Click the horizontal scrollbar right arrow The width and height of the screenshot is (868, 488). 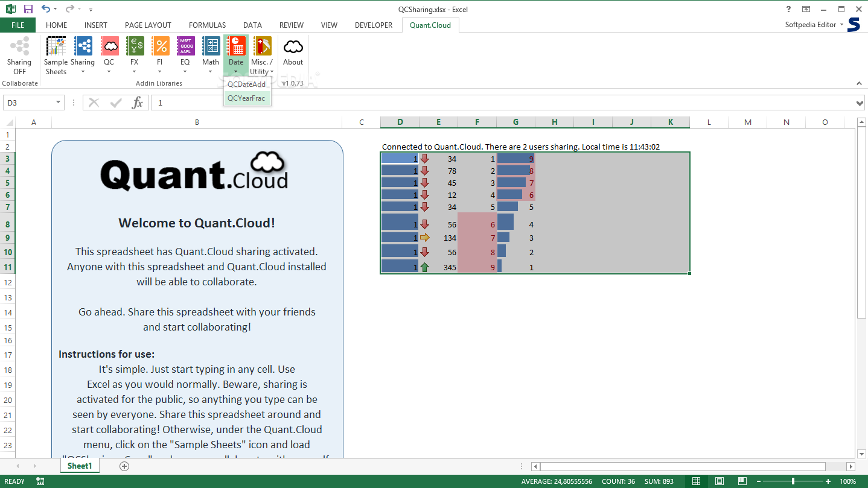[850, 466]
